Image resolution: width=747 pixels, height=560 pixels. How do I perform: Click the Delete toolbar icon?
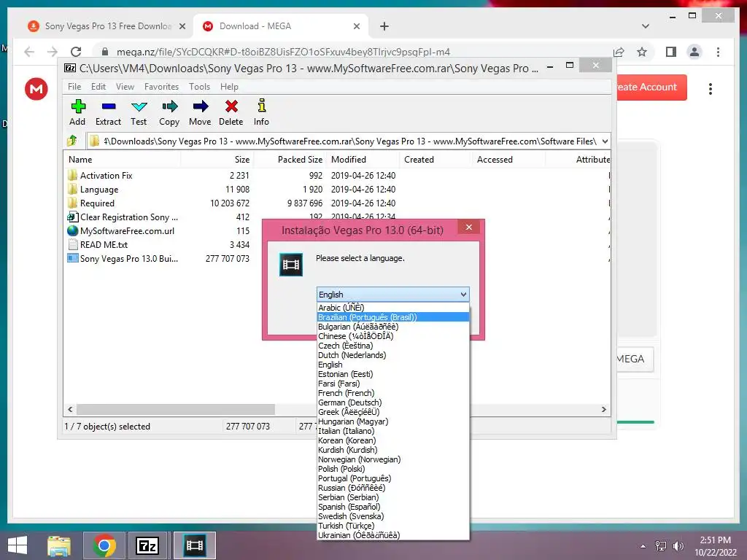[231, 112]
